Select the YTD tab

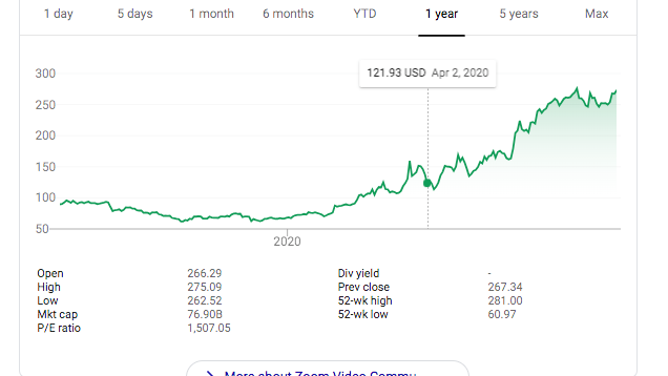click(x=365, y=14)
